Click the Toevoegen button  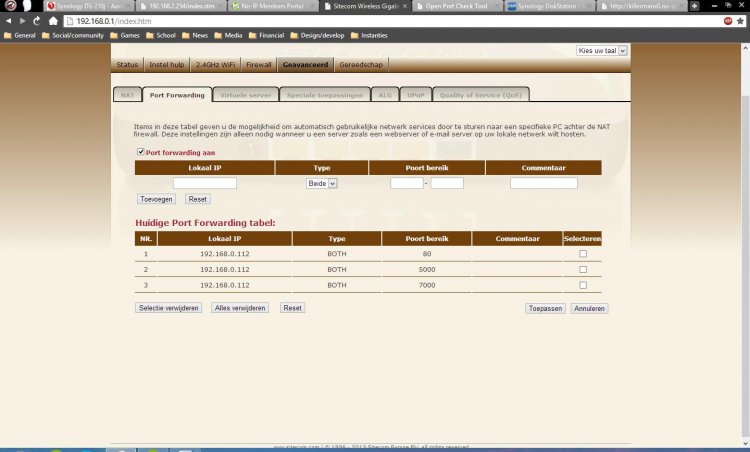pos(156,199)
